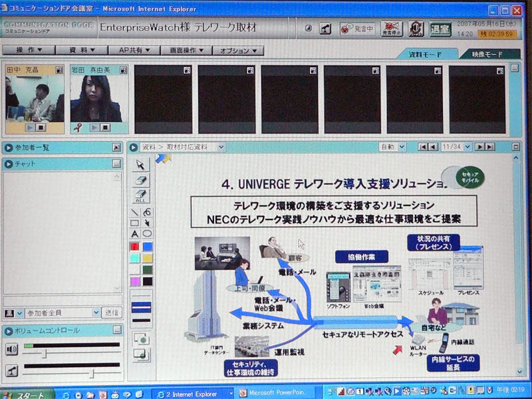Open the 画面操作 menu
The height and width of the screenshot is (399, 532).
(186, 51)
